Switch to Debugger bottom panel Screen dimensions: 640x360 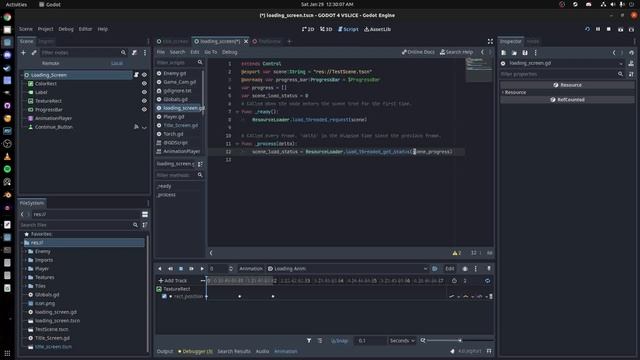196,351
